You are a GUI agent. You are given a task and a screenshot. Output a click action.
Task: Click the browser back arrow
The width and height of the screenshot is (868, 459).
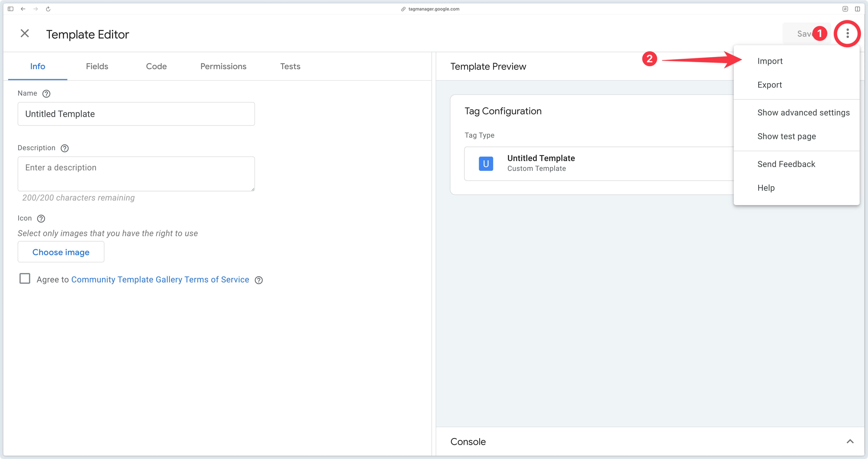point(23,9)
